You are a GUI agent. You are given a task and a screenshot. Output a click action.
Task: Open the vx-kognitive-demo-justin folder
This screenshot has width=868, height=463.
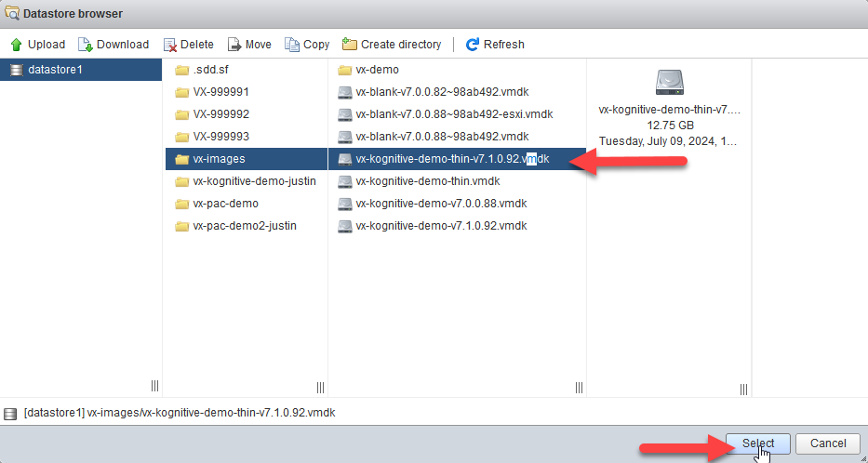click(x=254, y=181)
